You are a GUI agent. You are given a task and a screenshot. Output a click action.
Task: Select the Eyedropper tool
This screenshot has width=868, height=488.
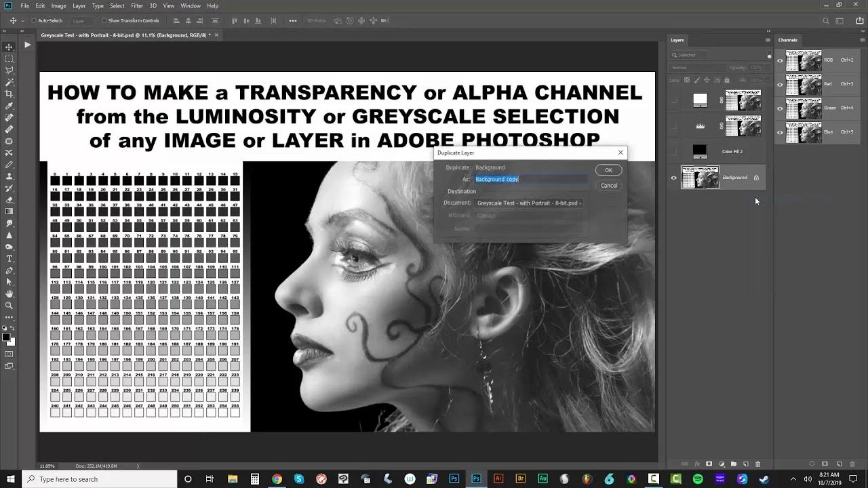[9, 106]
